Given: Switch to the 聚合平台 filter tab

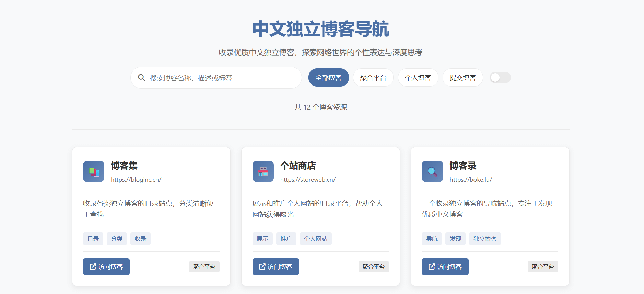Looking at the screenshot, I should tap(373, 78).
